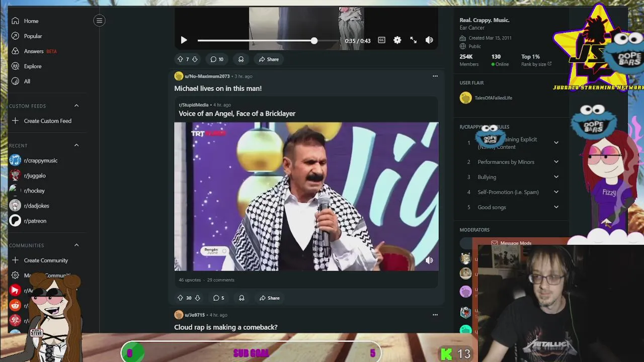Open u/No-Maximum2073 profile
Viewport: 644px width, 362px height.
pos(207,76)
